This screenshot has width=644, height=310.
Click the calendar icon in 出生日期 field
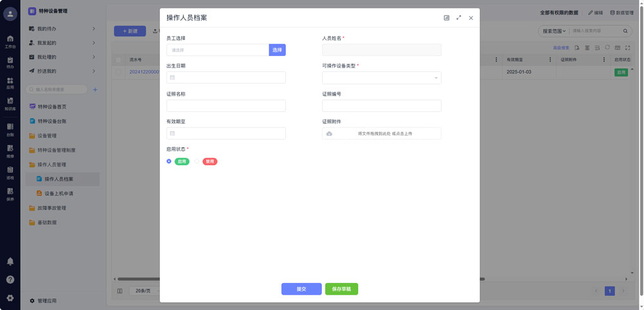pos(172,78)
